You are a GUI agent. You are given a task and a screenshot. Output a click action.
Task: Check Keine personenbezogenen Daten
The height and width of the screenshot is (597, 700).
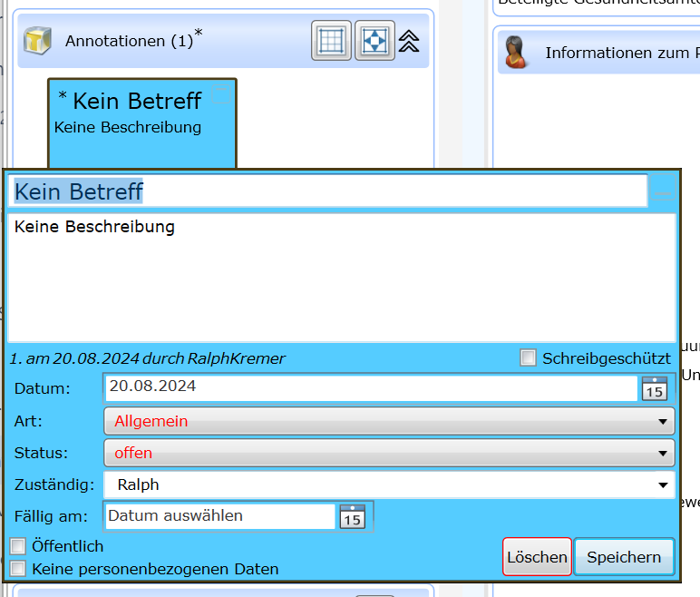pos(18,569)
